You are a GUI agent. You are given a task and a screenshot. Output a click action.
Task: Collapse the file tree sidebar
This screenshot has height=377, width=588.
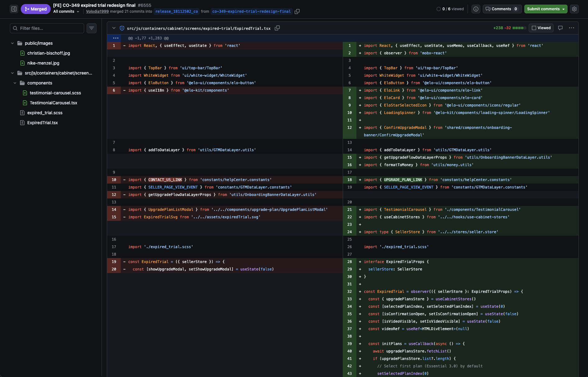[x=14, y=9]
